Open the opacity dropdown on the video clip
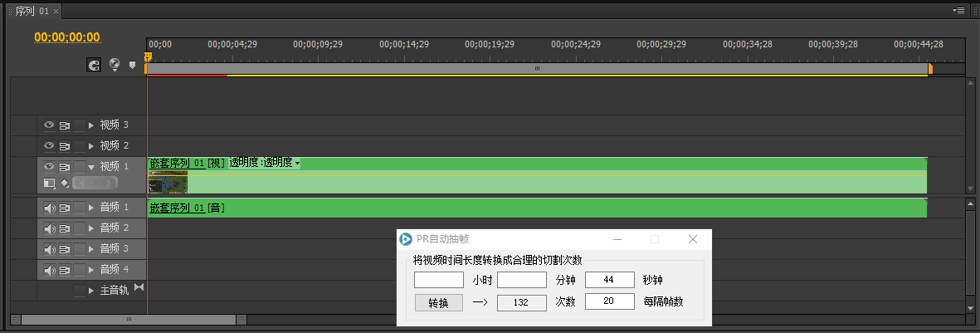The width and height of the screenshot is (980, 333). click(x=297, y=163)
